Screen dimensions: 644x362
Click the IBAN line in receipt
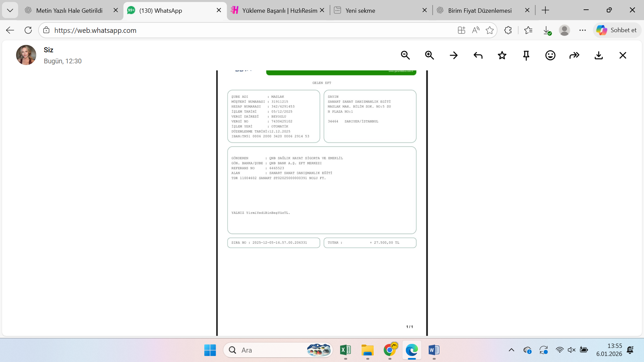pyautogui.click(x=270, y=136)
